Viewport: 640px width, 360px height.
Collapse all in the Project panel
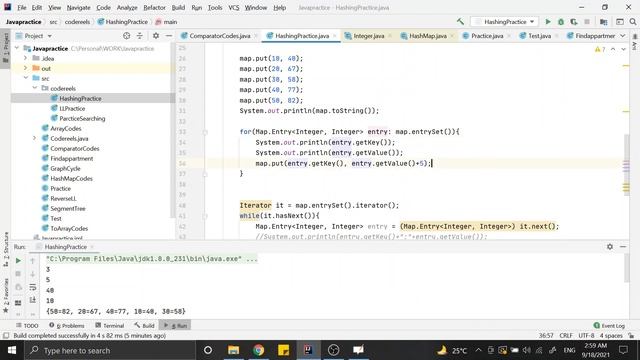click(x=140, y=36)
